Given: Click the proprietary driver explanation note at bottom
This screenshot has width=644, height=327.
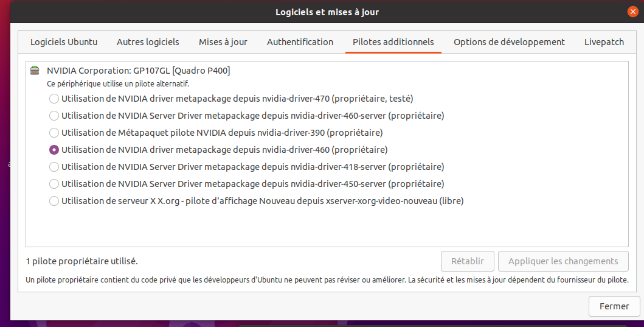Looking at the screenshot, I should (x=327, y=280).
